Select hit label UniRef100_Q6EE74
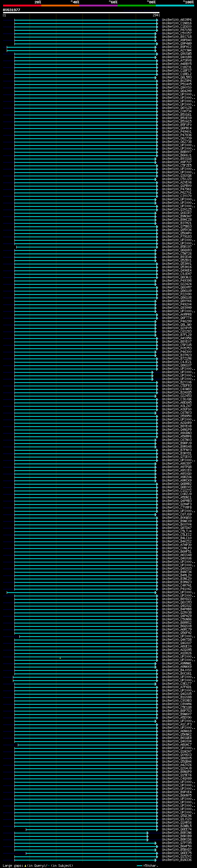197x868 pixels. pos(176,829)
